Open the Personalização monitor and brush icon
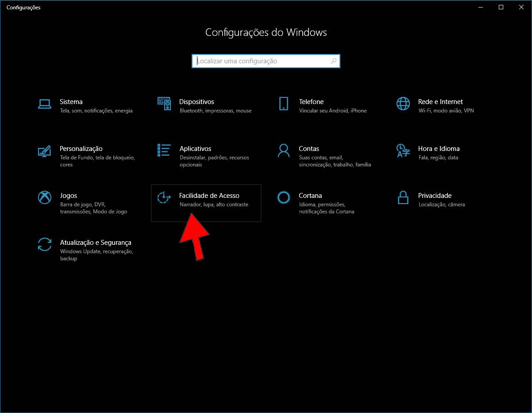This screenshot has width=532, height=413. 45,151
